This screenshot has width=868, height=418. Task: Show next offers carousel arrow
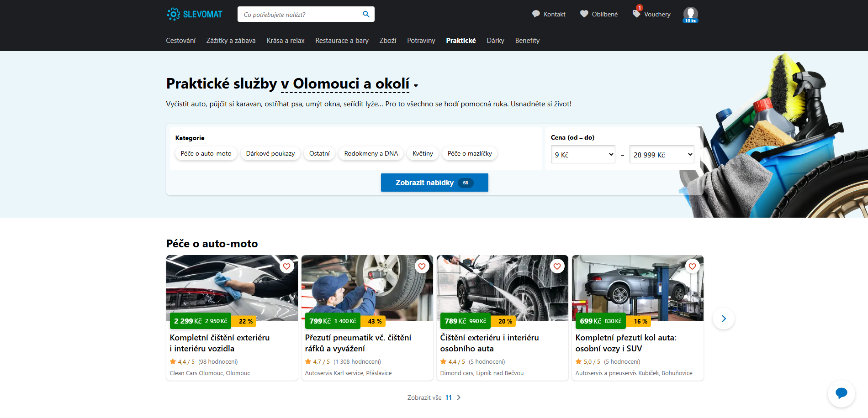click(724, 319)
